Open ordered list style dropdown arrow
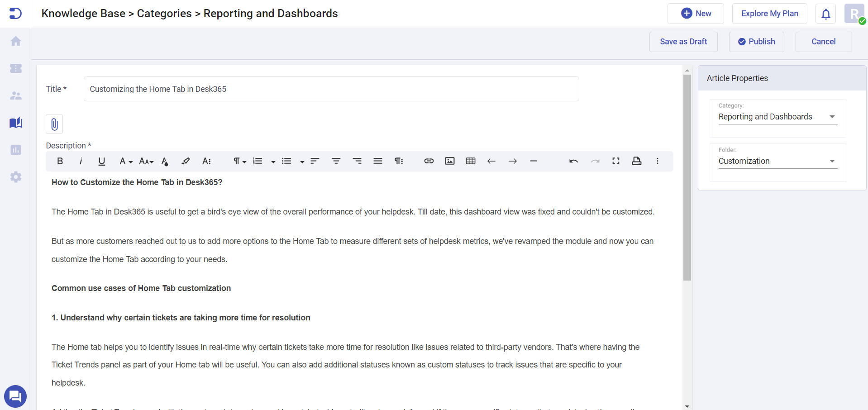The height and width of the screenshot is (410, 868). (x=273, y=162)
